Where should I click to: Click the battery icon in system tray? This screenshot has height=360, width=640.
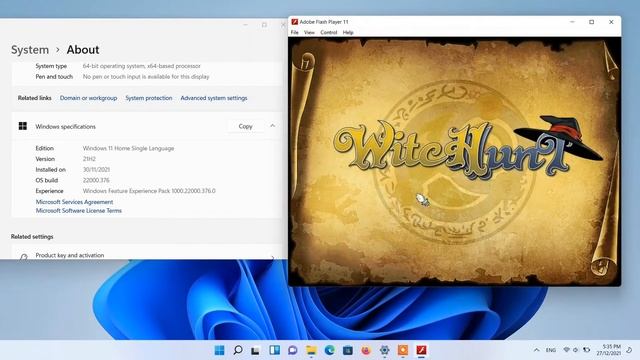click(x=587, y=350)
